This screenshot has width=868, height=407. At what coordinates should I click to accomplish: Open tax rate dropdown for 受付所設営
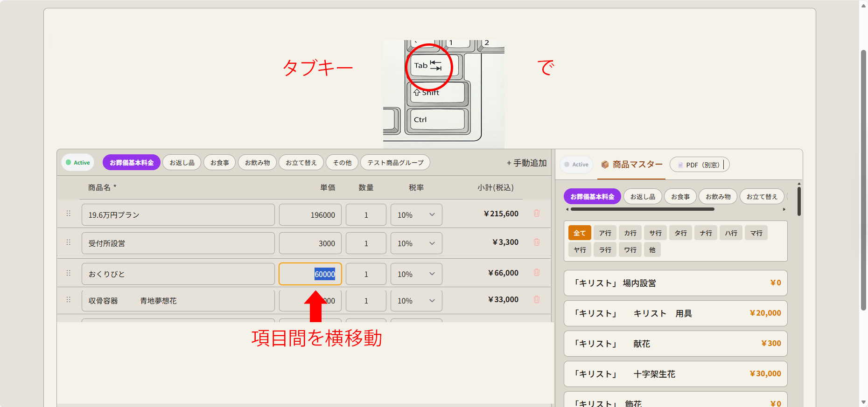[416, 243]
